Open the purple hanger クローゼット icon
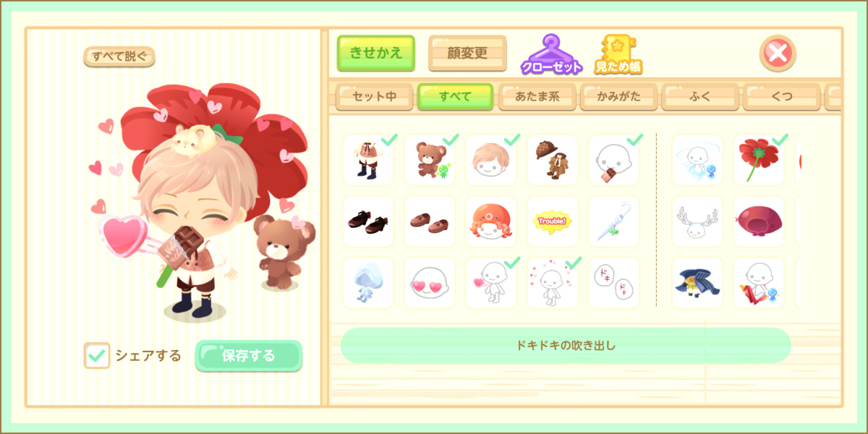The height and width of the screenshot is (434, 868). click(x=551, y=54)
